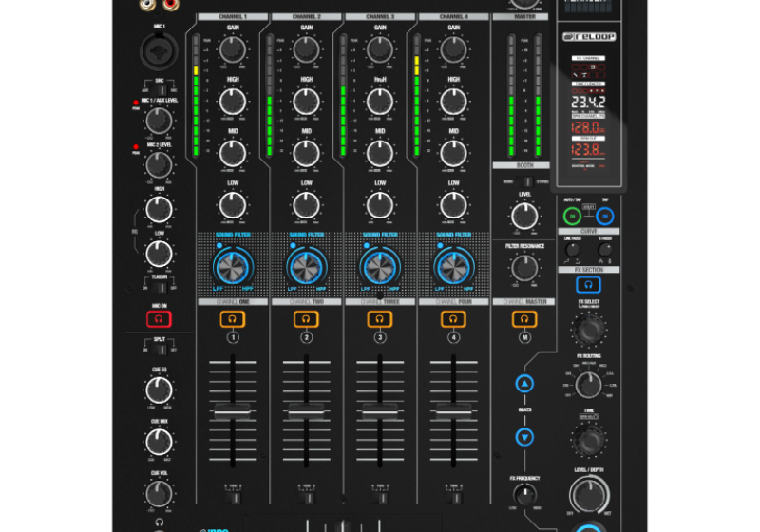Click the CUE MIX knob
The height and width of the screenshot is (532, 760).
coord(159,442)
